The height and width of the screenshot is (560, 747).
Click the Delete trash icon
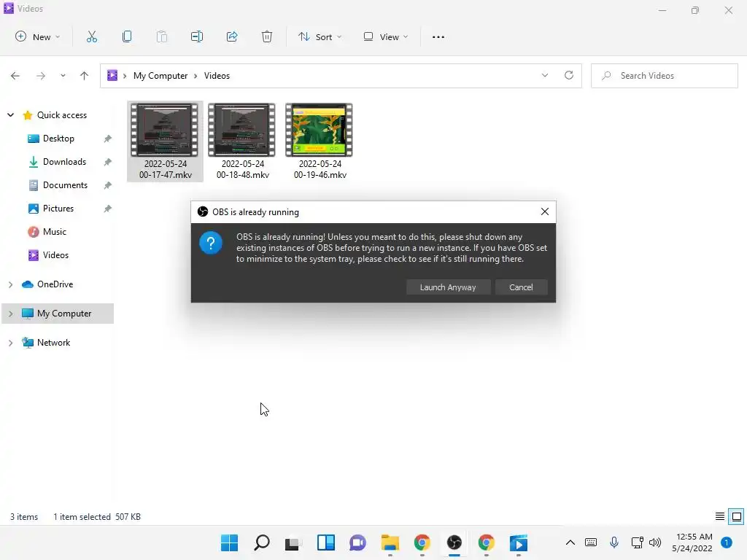coord(267,36)
